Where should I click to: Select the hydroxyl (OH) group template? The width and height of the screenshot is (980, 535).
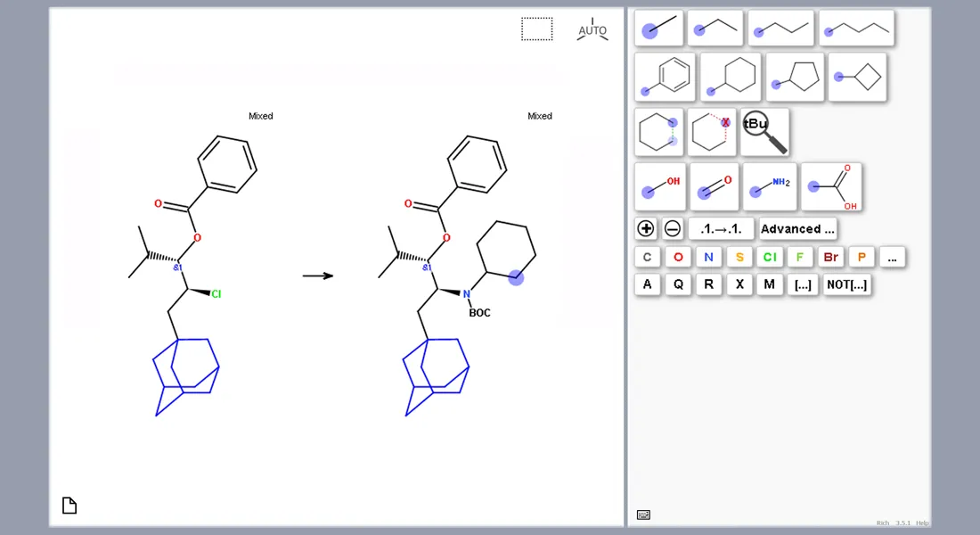[x=659, y=185]
